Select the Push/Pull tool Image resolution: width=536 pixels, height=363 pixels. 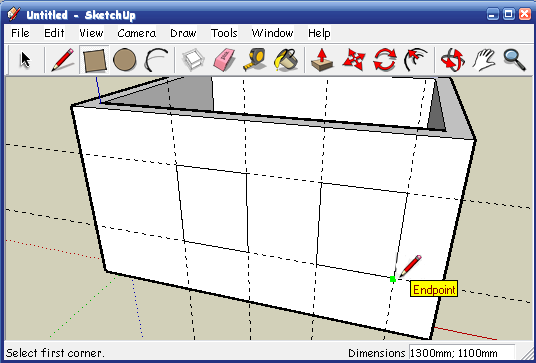point(322,60)
